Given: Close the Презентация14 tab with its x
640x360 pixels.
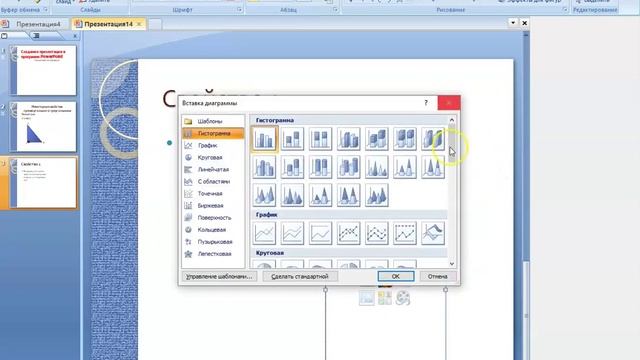Looking at the screenshot, I should click(139, 24).
